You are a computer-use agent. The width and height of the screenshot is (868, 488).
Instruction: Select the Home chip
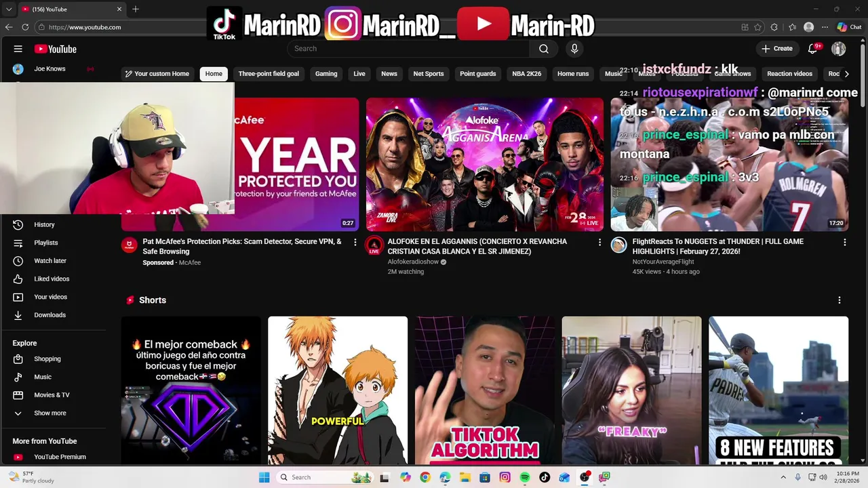(x=214, y=74)
